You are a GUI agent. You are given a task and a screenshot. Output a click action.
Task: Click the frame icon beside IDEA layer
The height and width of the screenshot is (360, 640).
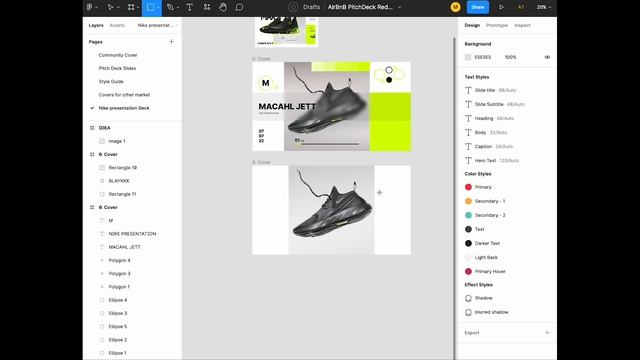(x=92, y=128)
